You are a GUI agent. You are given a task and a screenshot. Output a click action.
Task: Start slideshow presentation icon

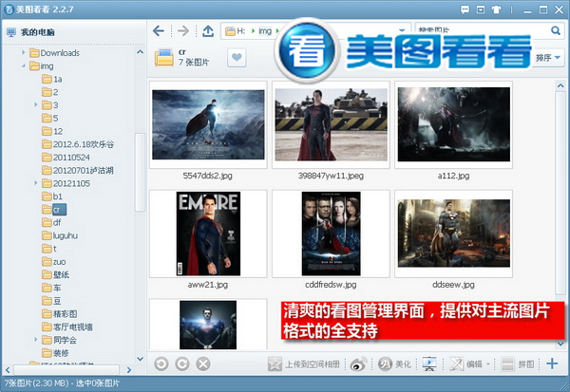pyautogui.click(x=429, y=364)
